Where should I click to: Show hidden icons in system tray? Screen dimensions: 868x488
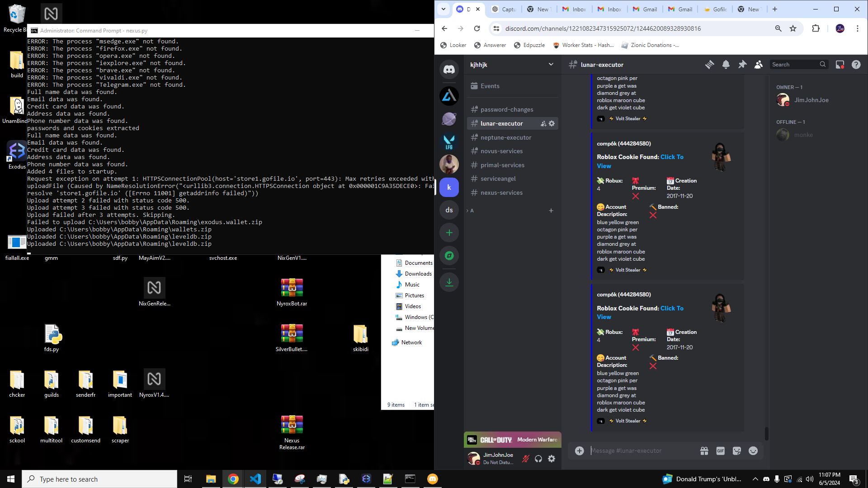[755, 479]
